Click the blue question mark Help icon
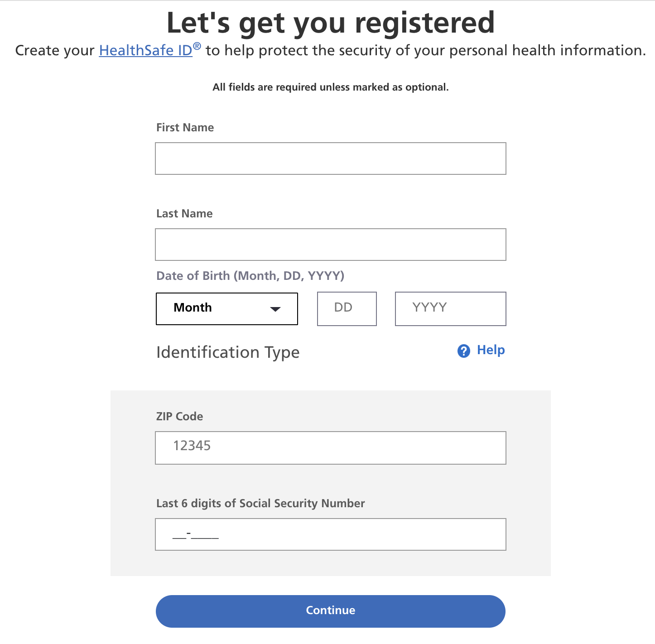Image resolution: width=655 pixels, height=644 pixels. [463, 351]
